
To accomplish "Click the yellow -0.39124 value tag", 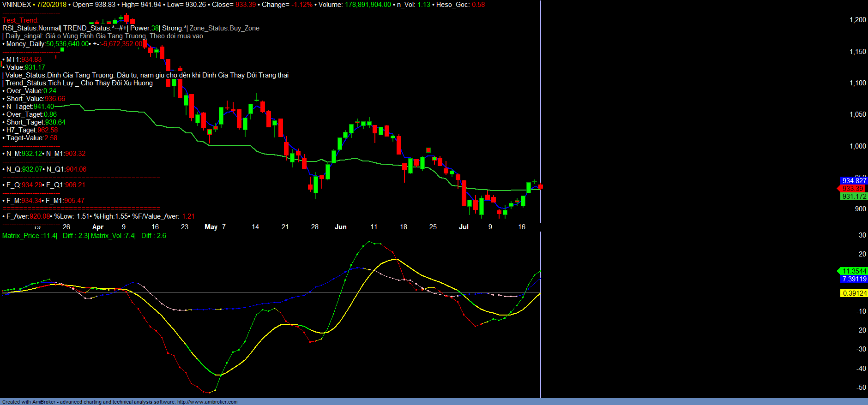I will pyautogui.click(x=854, y=293).
